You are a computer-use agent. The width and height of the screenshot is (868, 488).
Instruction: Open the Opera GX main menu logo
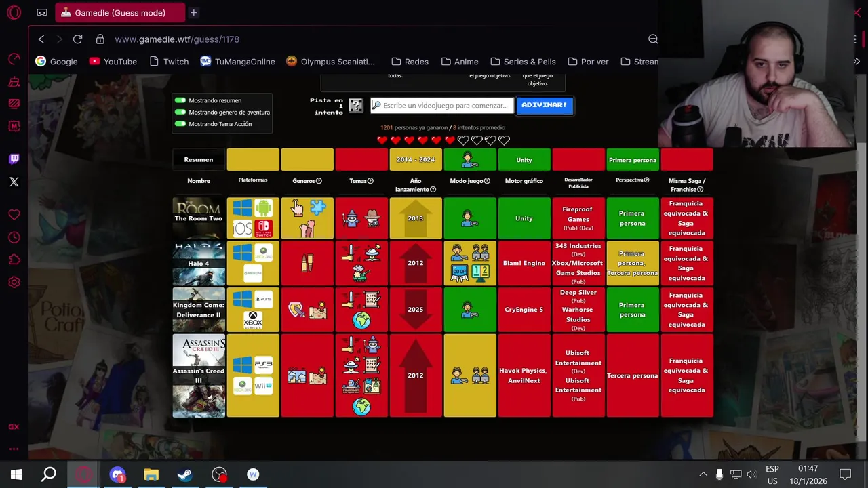coord(14,12)
